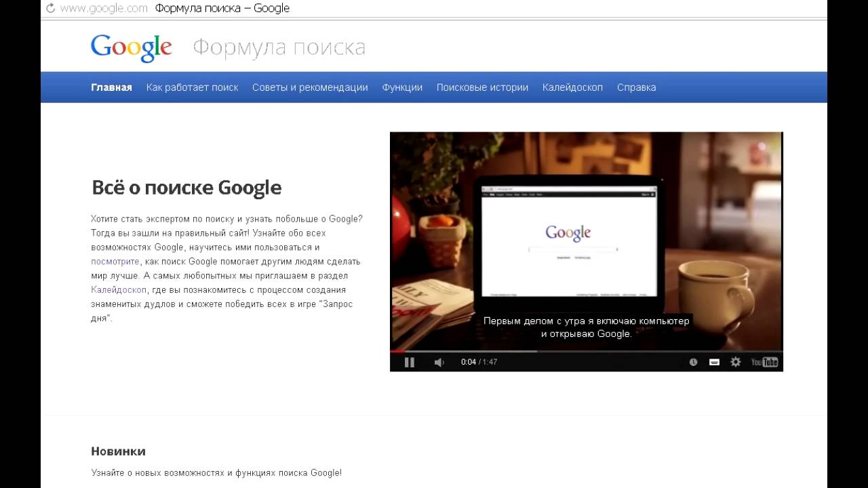Select the Функции menu item
The height and width of the screenshot is (488, 868).
coord(402,87)
